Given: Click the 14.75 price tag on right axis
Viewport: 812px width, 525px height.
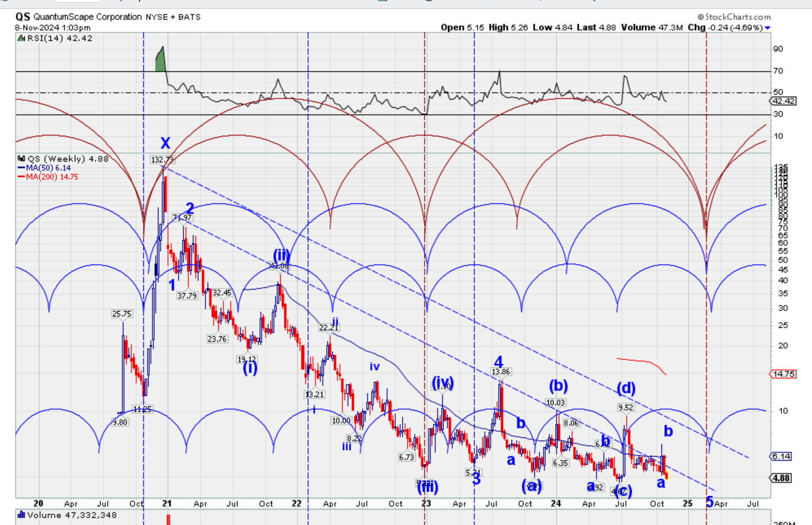Looking at the screenshot, I should point(784,374).
